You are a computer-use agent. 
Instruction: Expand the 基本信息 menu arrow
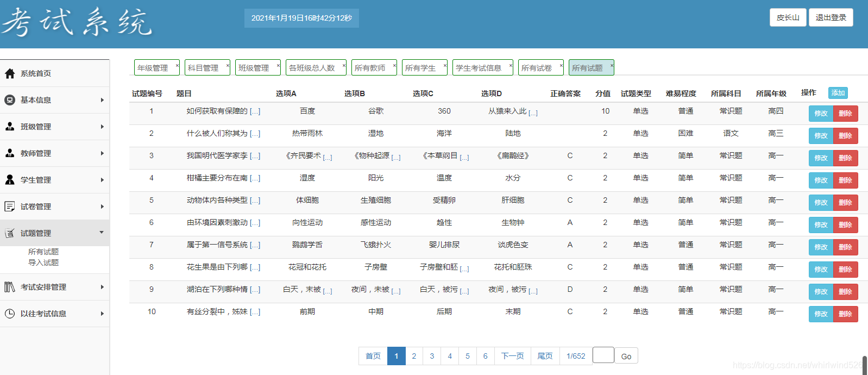[102, 100]
